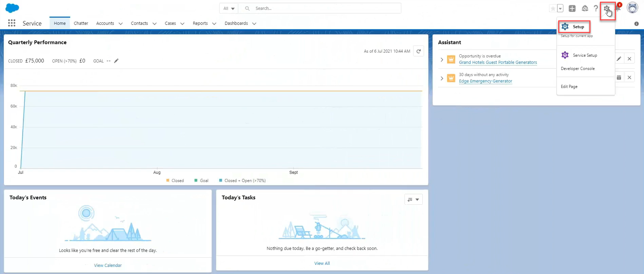The height and width of the screenshot is (274, 644).
Task: Dismiss the Edge Emergency Generator assistant item
Action: (x=629, y=77)
